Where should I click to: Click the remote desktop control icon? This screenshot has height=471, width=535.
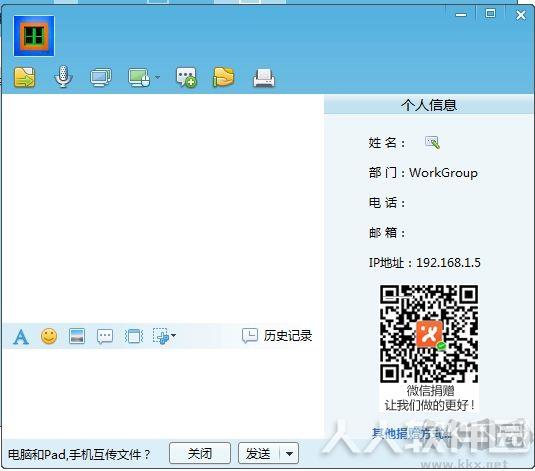139,77
